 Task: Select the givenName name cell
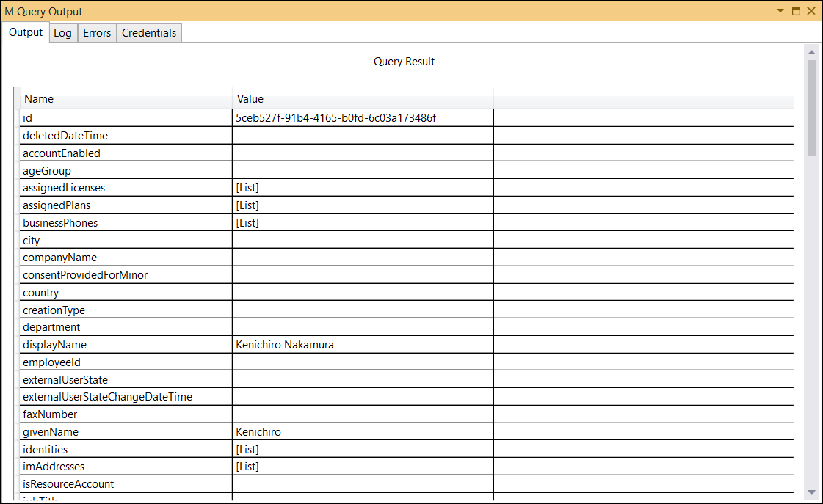pyautogui.click(x=126, y=432)
